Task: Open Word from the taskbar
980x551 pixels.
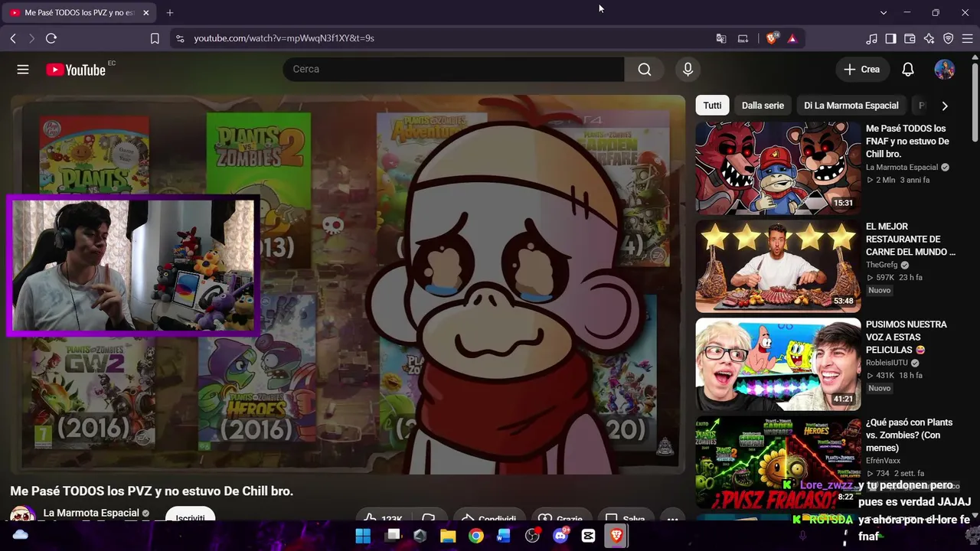Action: point(504,536)
